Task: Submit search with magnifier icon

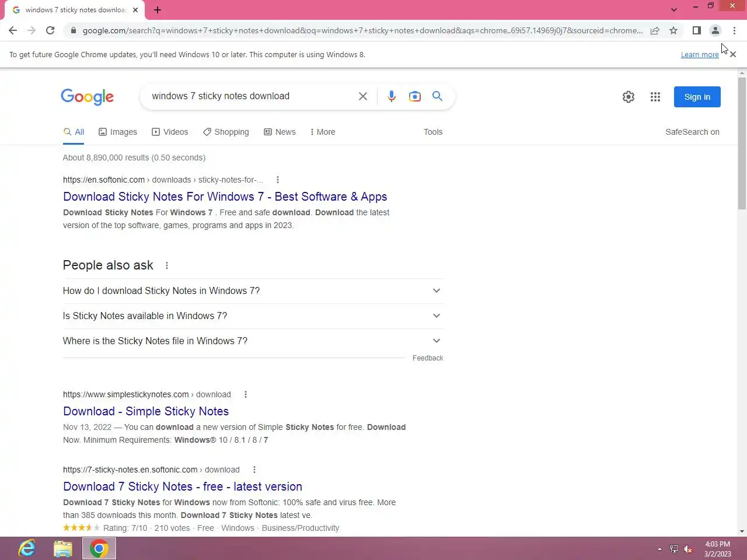Action: click(x=437, y=96)
